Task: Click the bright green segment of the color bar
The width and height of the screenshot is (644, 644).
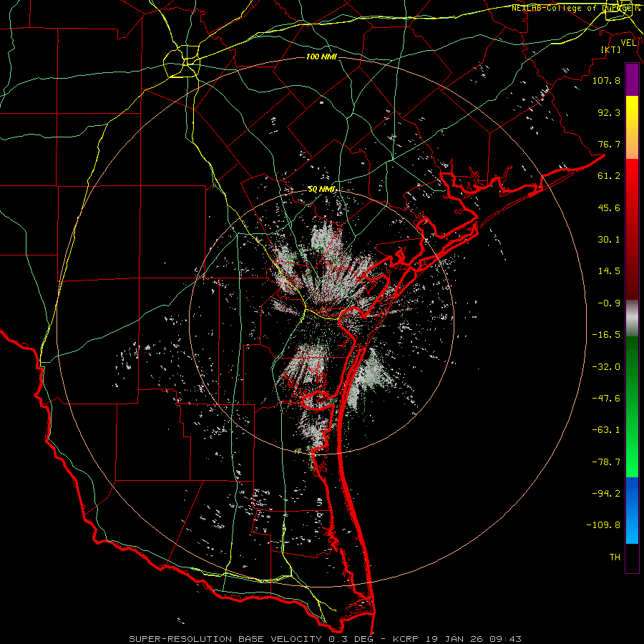Action: click(x=632, y=406)
